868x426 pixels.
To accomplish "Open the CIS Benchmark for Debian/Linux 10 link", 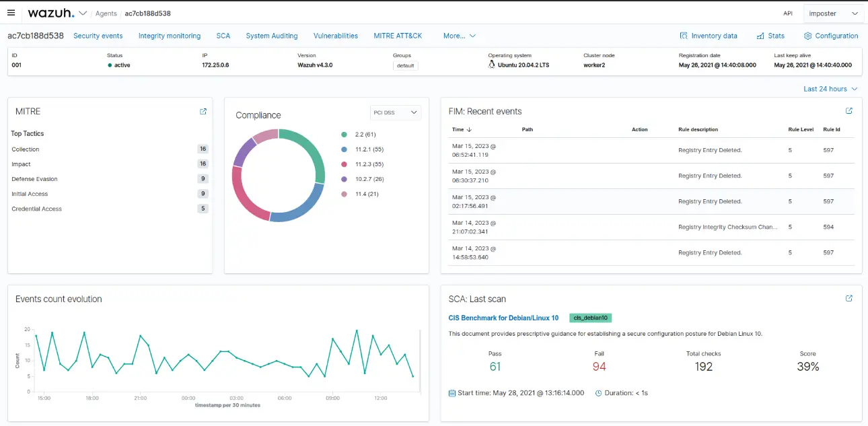I will 503,318.
